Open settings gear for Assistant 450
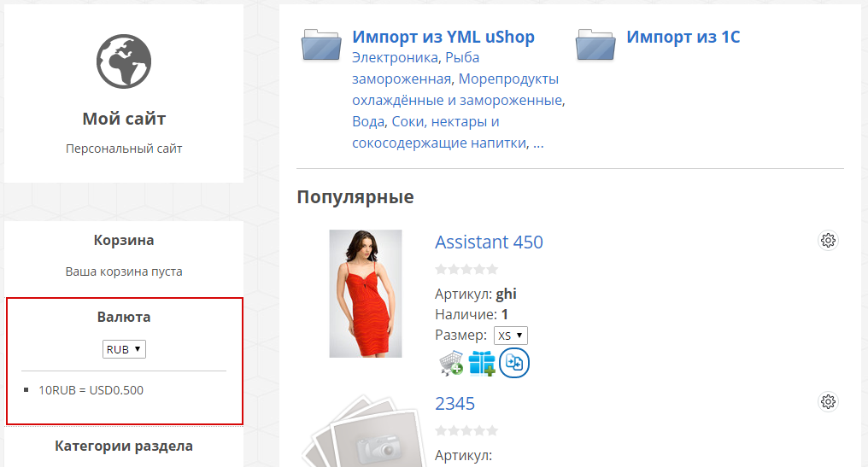 (x=827, y=240)
